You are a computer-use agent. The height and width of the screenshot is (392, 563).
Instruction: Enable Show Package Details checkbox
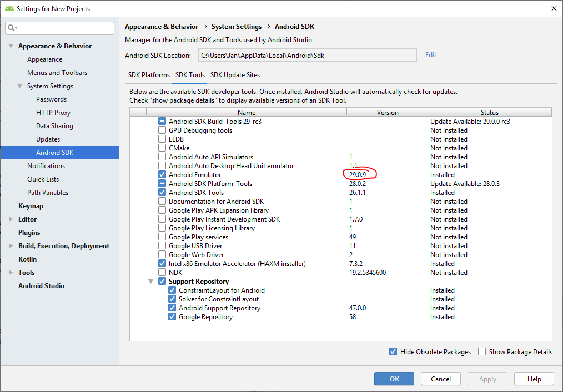[482, 352]
